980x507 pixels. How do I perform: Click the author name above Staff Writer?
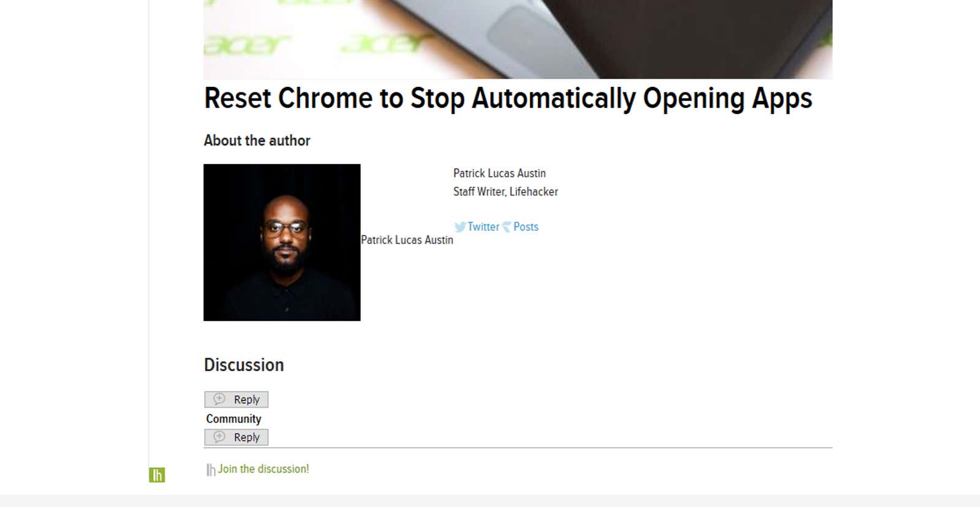[x=499, y=173]
